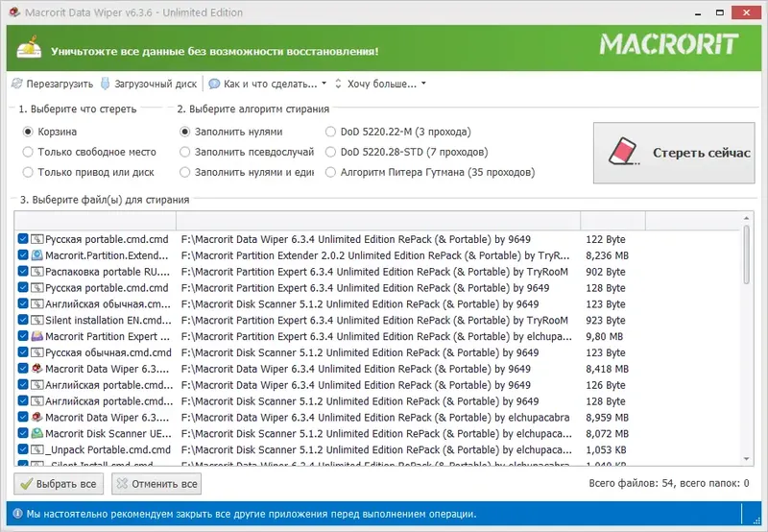Click the speech bubble icon for Как и что сделать
Image resolution: width=768 pixels, height=532 pixels.
(x=214, y=84)
